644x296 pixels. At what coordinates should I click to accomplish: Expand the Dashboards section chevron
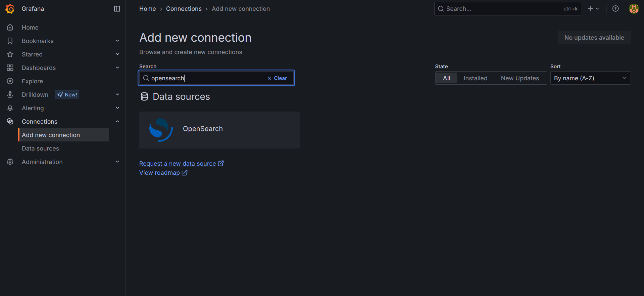(x=117, y=68)
